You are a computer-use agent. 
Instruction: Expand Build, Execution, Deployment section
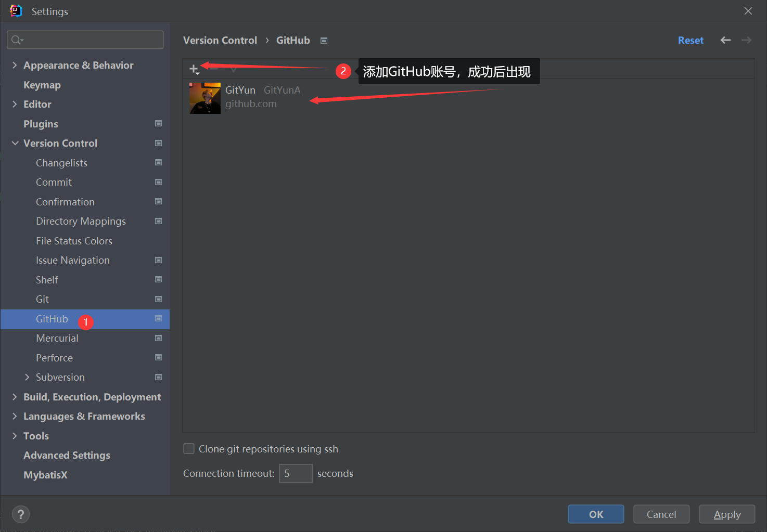tap(15, 397)
